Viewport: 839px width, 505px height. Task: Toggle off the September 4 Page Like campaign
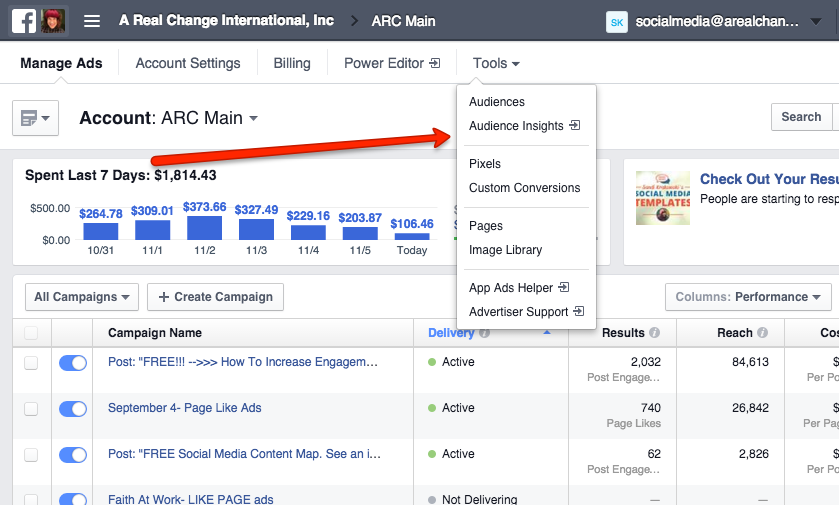click(73, 408)
